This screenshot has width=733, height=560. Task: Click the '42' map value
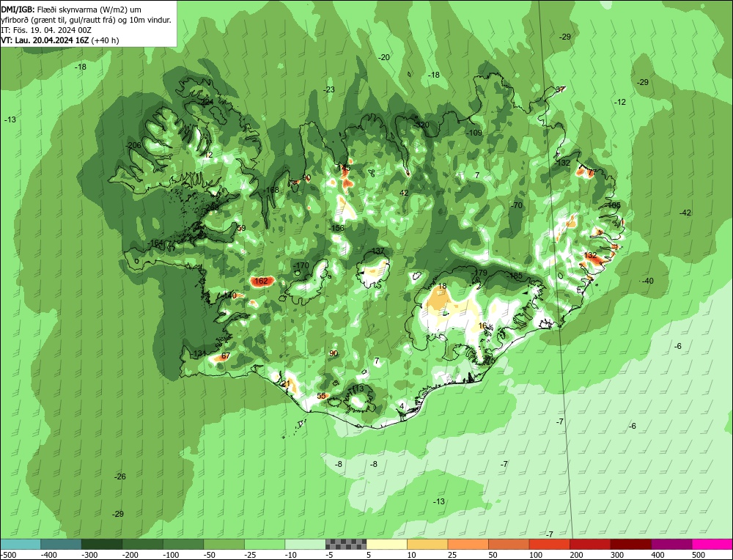[x=404, y=193]
